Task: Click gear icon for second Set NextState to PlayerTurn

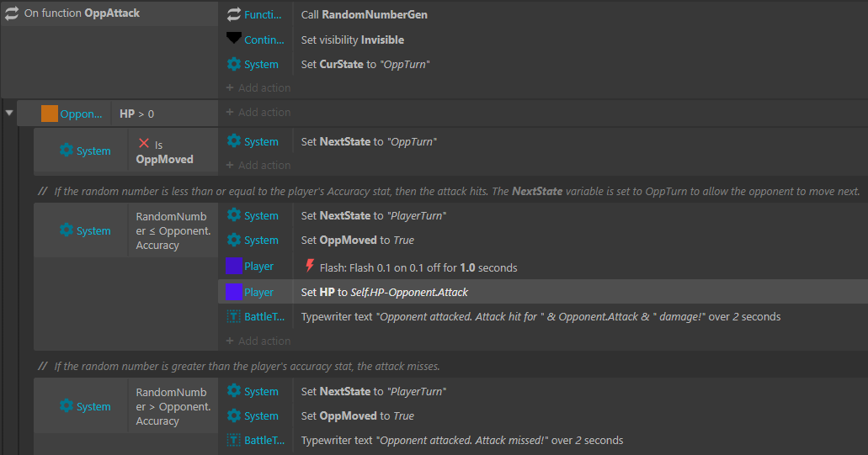Action: click(x=233, y=391)
